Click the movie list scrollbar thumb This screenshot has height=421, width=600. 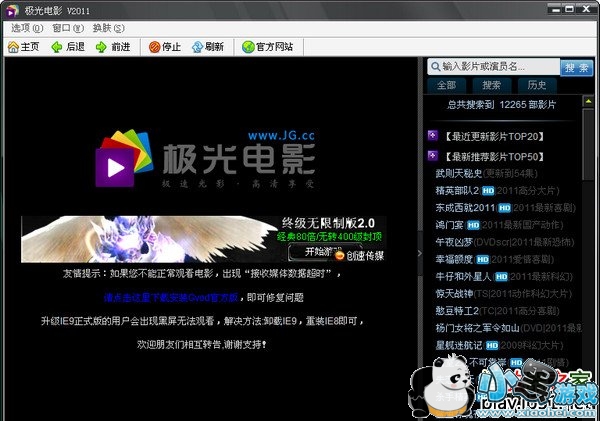point(588,144)
